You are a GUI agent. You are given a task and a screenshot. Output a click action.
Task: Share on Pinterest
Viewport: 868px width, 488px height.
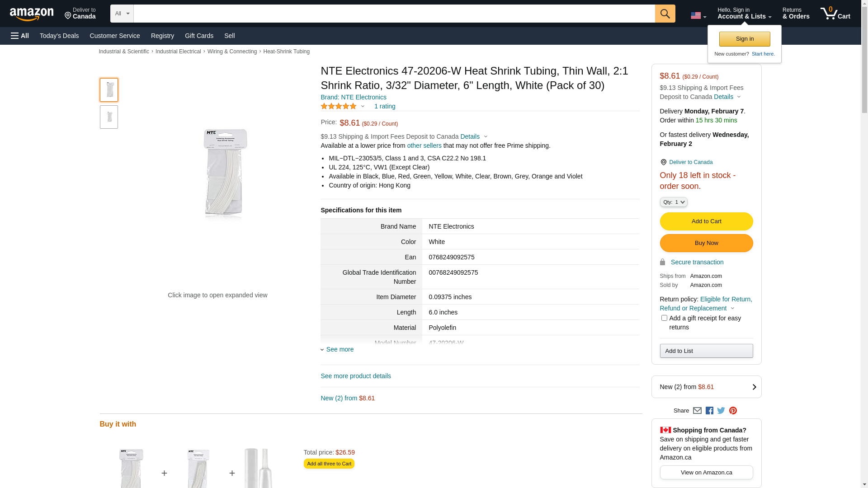pyautogui.click(x=733, y=411)
